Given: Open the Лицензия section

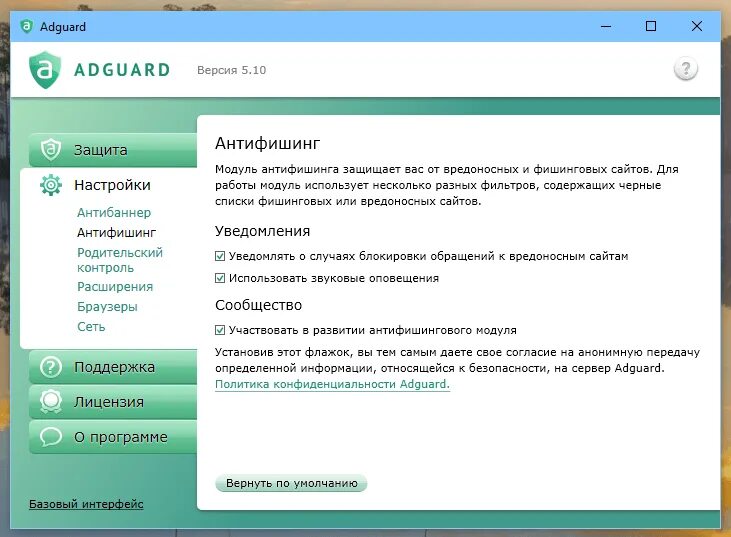Looking at the screenshot, I should click(113, 402).
